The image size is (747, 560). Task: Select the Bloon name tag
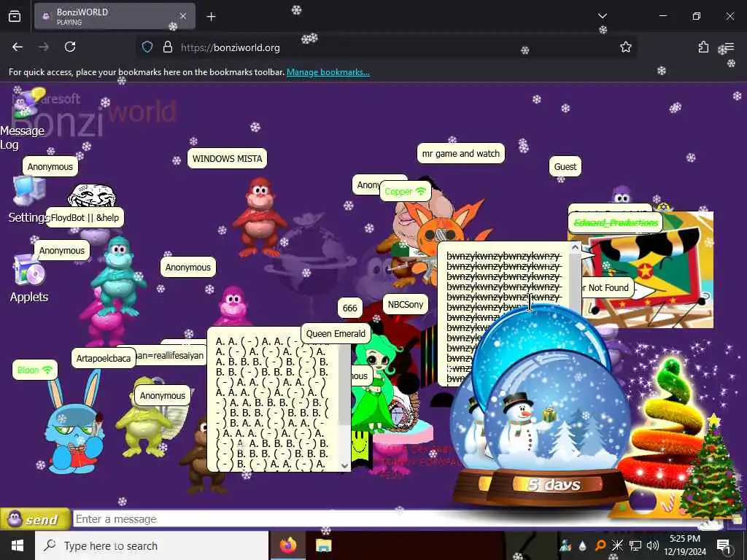[x=35, y=370]
